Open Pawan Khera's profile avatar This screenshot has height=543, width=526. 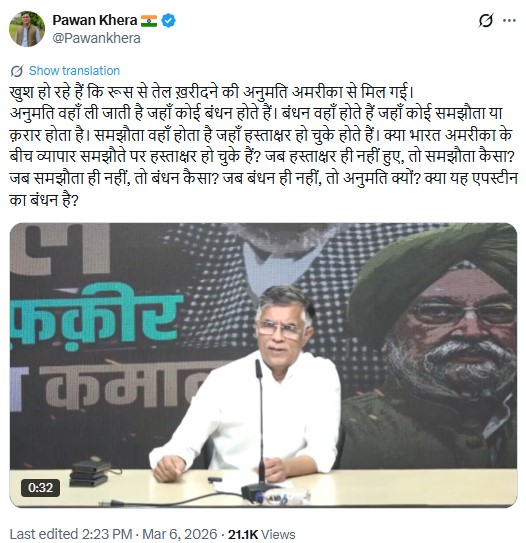pos(27,29)
